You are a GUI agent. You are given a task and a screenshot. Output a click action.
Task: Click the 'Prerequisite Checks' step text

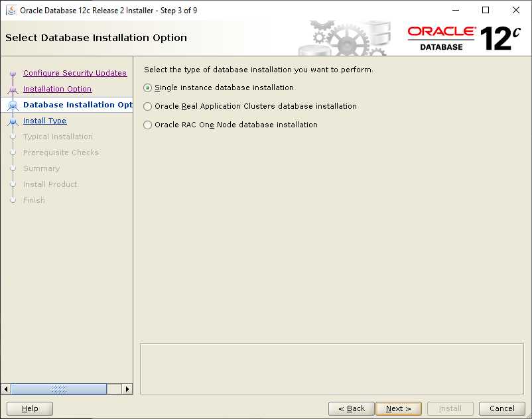(61, 152)
